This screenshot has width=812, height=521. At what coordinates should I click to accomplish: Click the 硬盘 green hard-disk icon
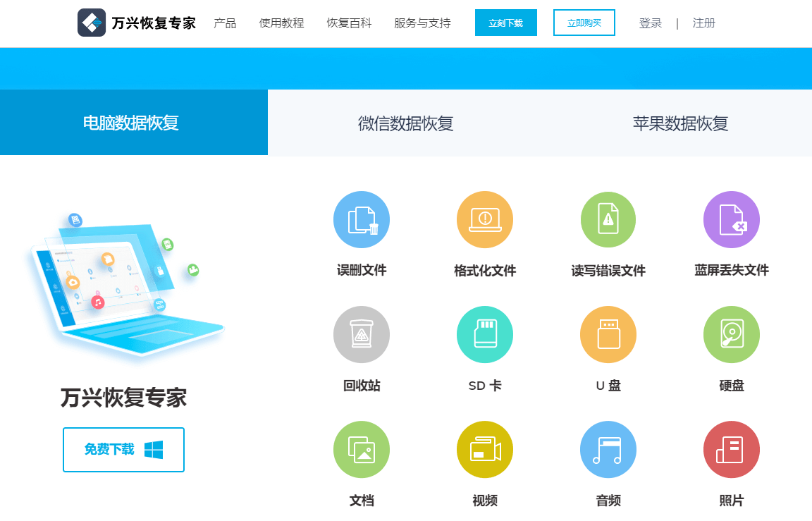tap(731, 335)
